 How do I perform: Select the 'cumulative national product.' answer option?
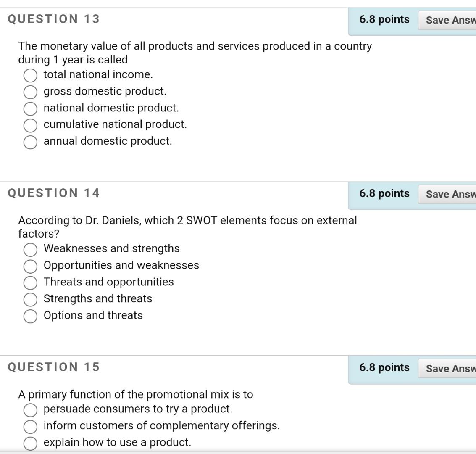[30, 125]
